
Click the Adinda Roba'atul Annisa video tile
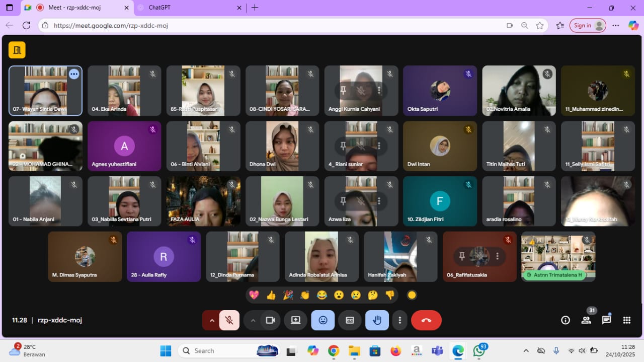[x=321, y=256]
